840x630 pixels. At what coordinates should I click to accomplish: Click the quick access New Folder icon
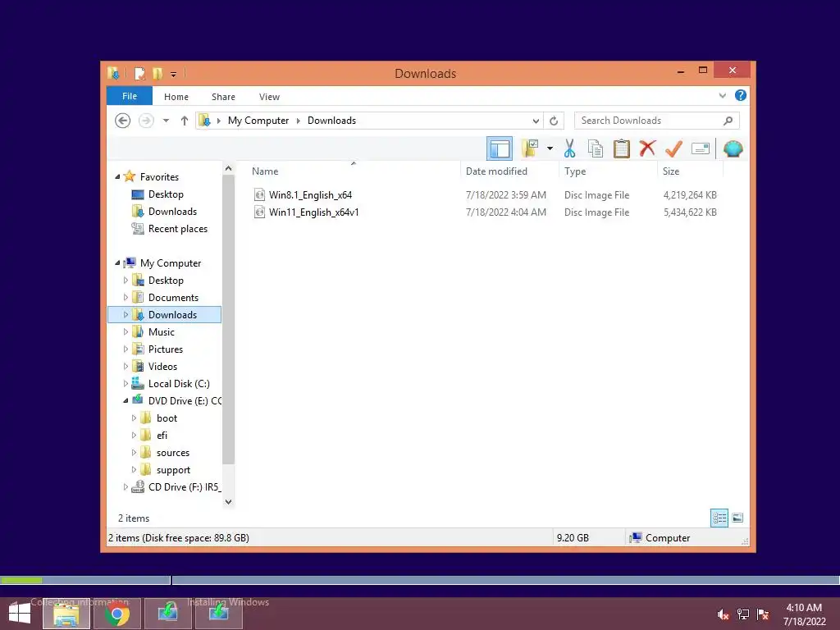pyautogui.click(x=157, y=73)
